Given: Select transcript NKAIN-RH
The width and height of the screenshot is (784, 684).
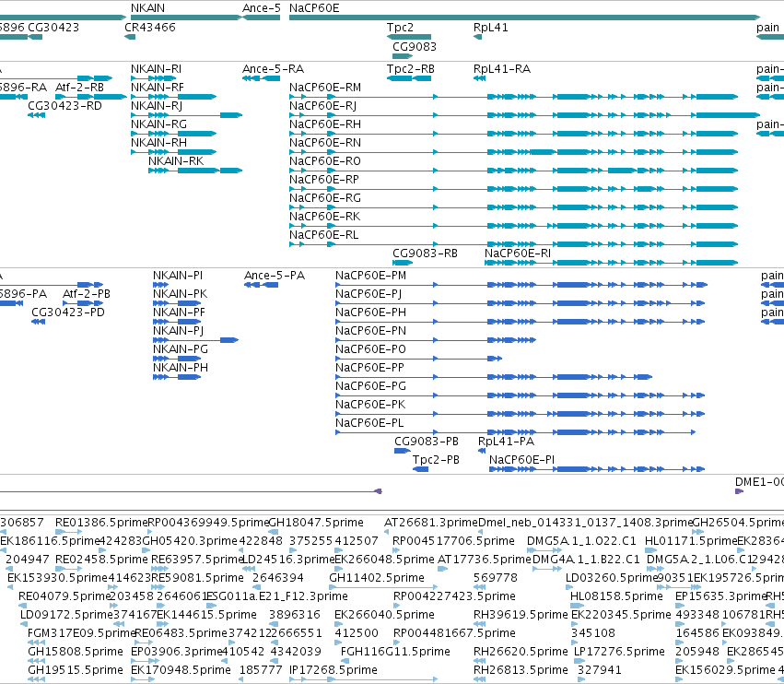Looking at the screenshot, I should point(158,143).
